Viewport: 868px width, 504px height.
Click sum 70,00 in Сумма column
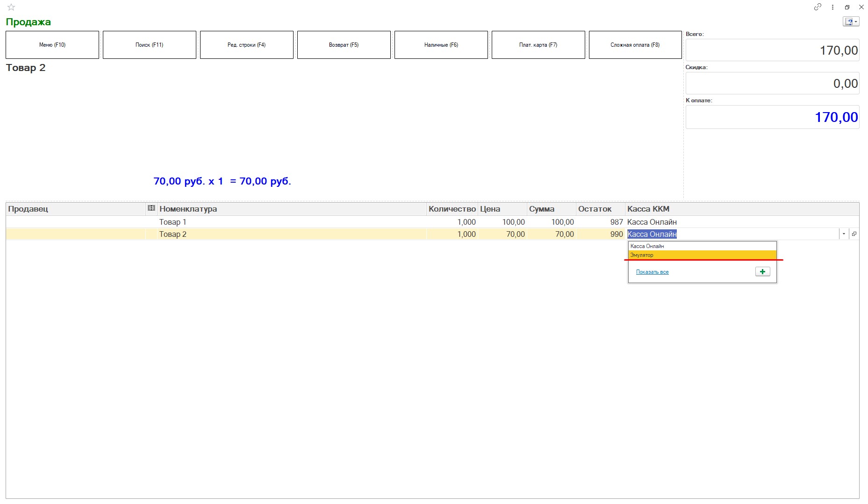click(564, 234)
